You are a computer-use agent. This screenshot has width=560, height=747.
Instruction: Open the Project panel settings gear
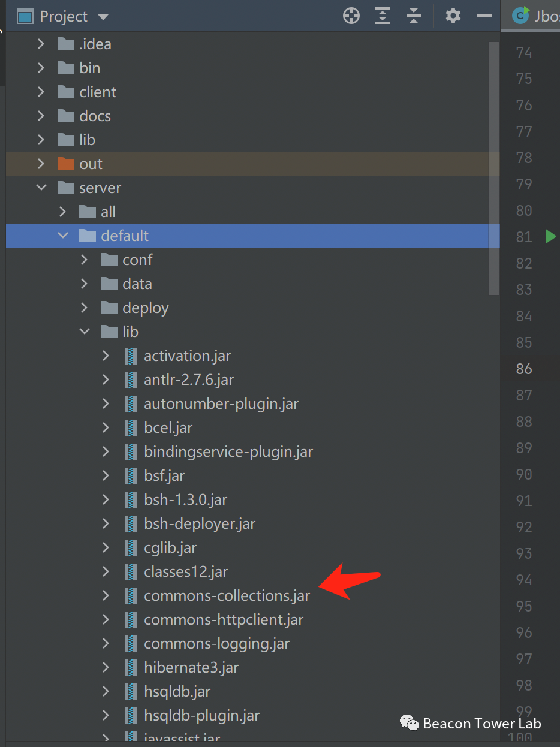[453, 16]
